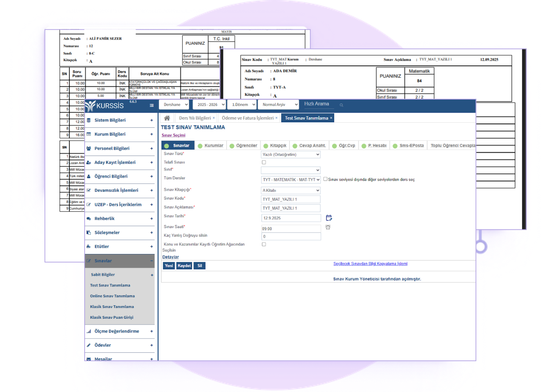Click the home icon tab

(x=167, y=118)
